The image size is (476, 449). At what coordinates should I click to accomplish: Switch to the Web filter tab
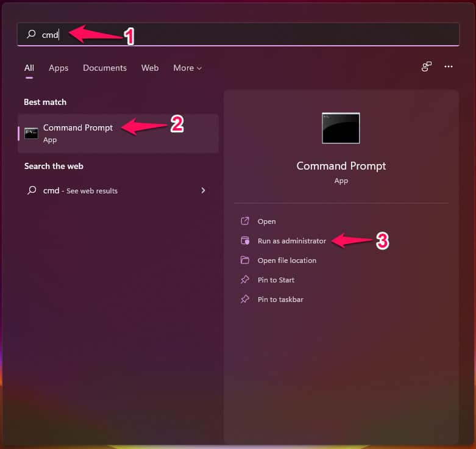tap(150, 68)
